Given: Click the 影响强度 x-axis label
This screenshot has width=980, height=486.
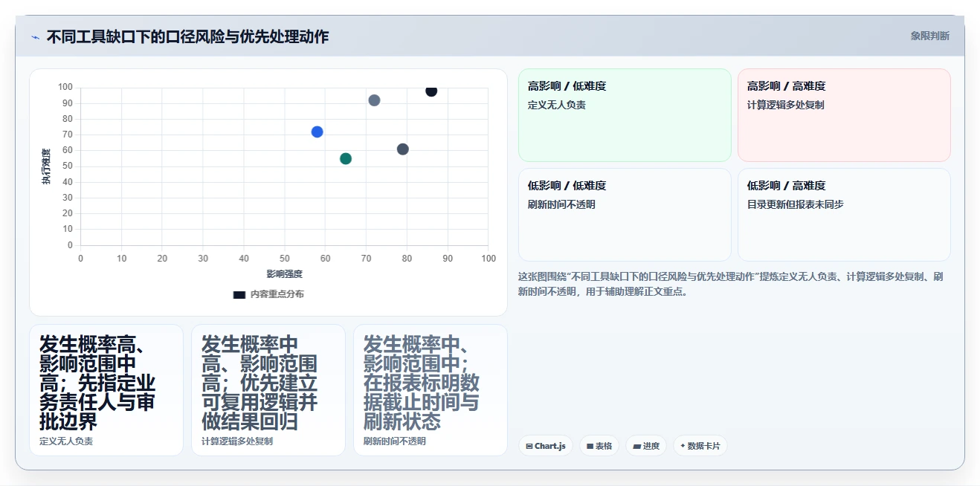Looking at the screenshot, I should (x=284, y=274).
